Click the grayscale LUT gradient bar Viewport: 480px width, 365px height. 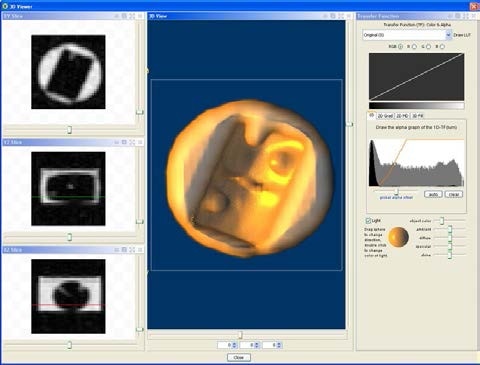pyautogui.click(x=416, y=106)
